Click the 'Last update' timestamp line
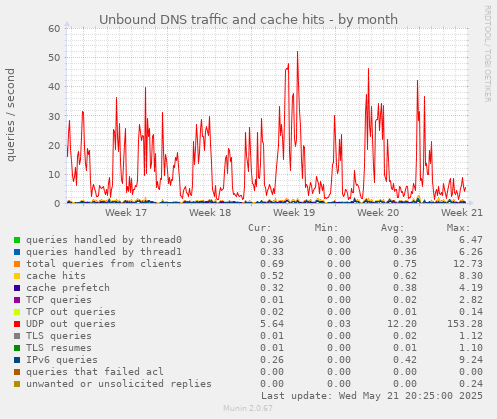Viewport: 497px width, 419px height. (372, 396)
